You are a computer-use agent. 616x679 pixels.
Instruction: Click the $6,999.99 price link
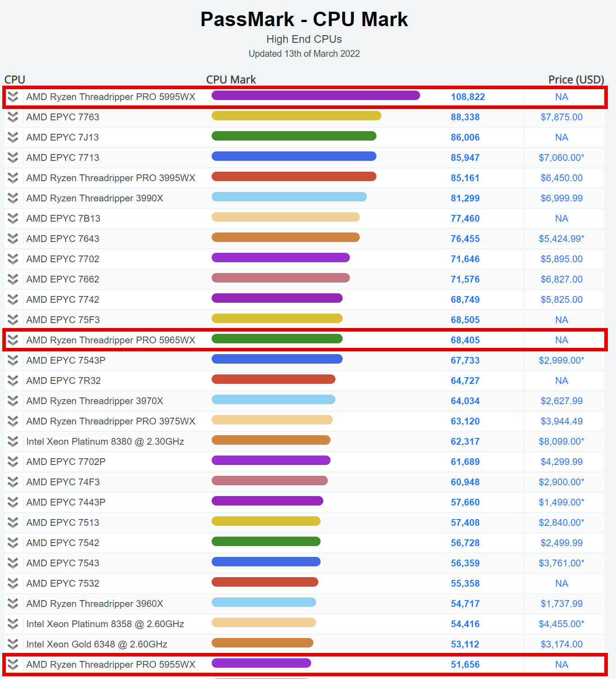pyautogui.click(x=562, y=198)
